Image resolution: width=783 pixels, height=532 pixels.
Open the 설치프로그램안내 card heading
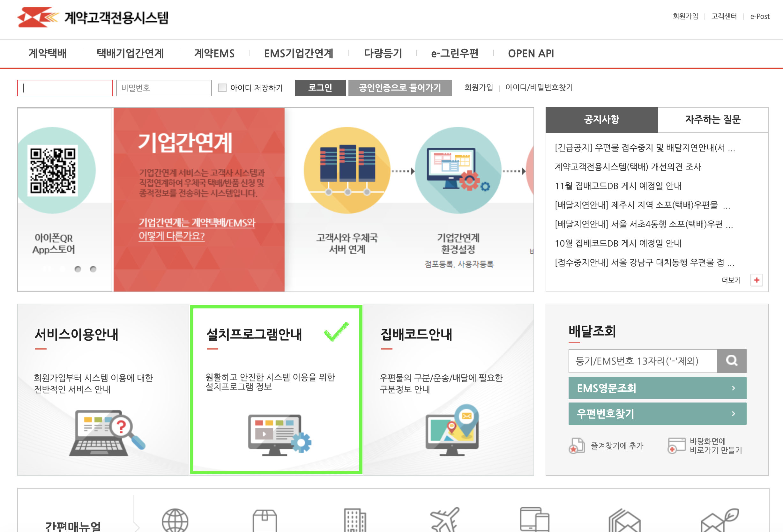click(x=254, y=334)
